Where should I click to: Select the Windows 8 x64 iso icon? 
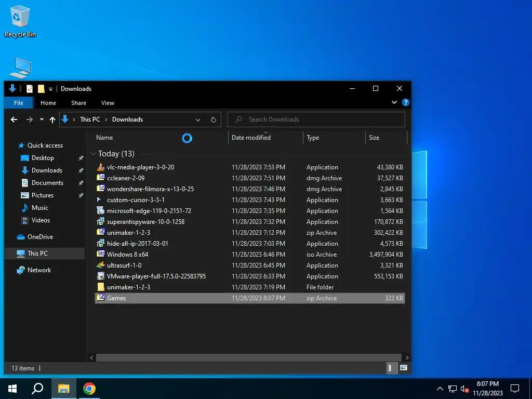point(100,254)
